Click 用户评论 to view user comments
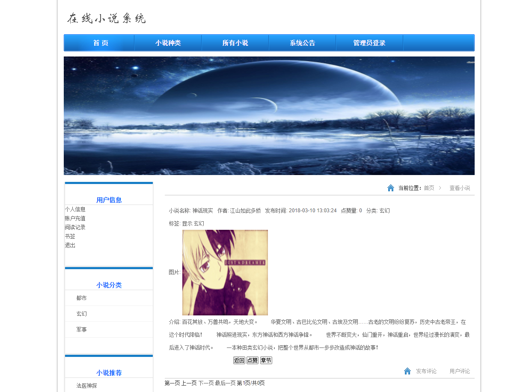 459,371
